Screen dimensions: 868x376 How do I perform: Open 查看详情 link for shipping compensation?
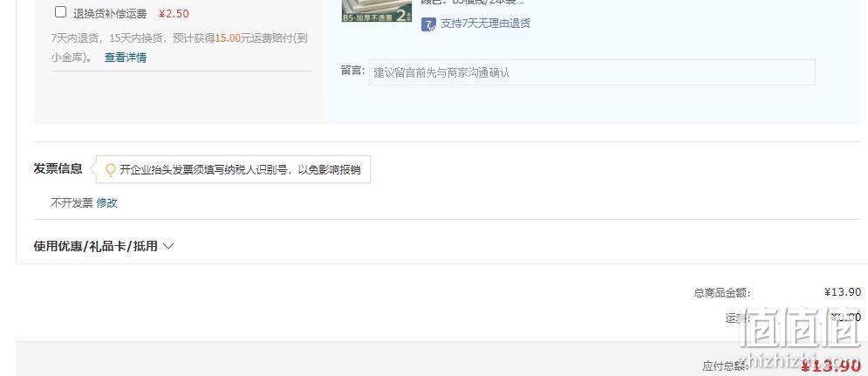(x=126, y=58)
